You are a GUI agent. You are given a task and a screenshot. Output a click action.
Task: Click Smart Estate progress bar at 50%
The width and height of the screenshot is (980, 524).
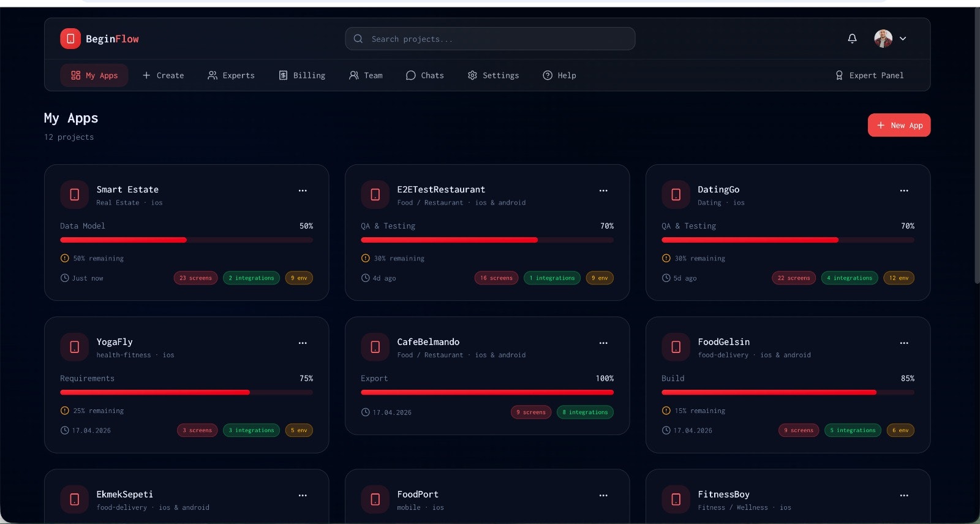click(x=186, y=240)
